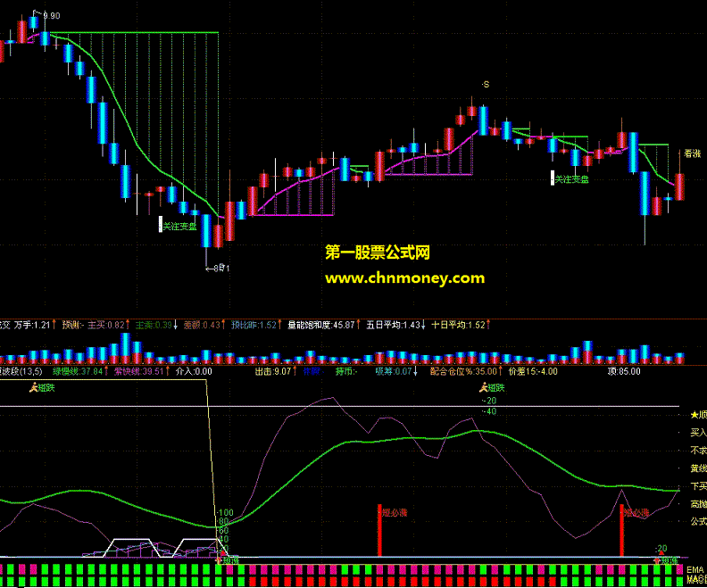The height and width of the screenshot is (588, 707).
Task: Click the second red 短必涨 signal bar
Action: click(622, 530)
